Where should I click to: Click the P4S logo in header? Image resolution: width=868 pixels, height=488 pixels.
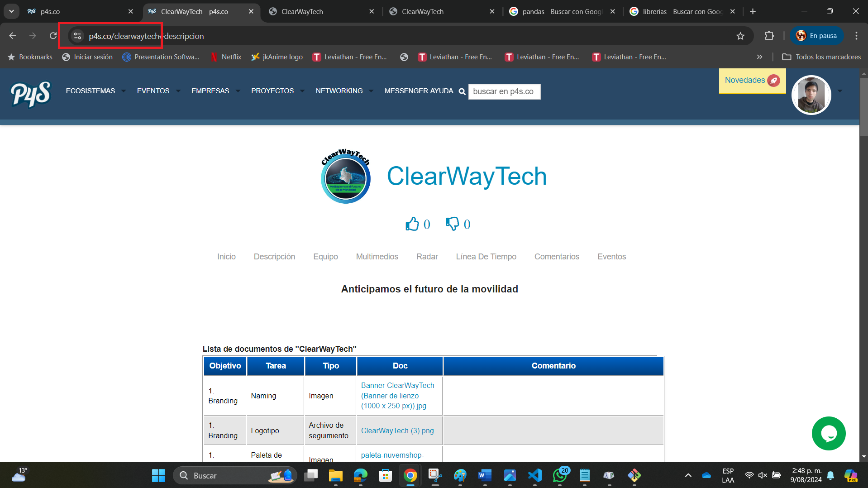[x=31, y=94]
